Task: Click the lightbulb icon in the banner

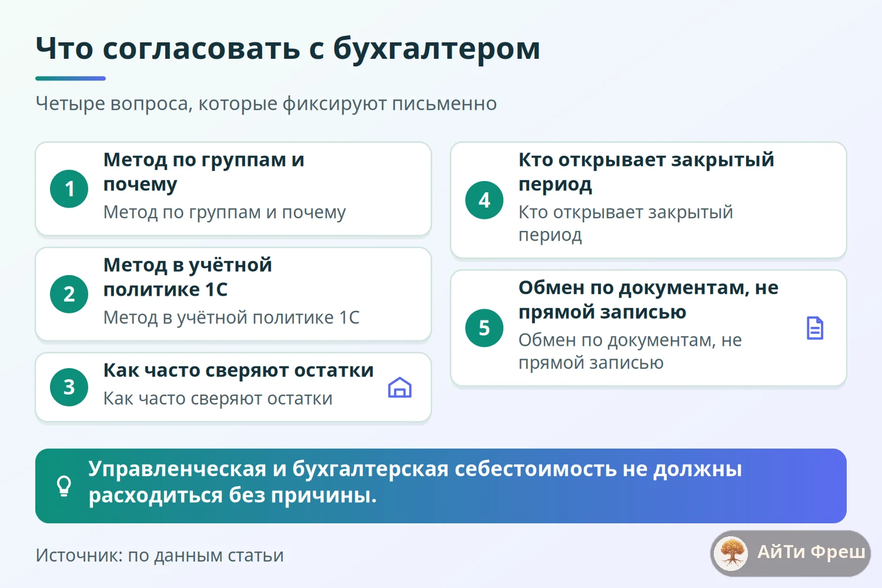Action: pyautogui.click(x=64, y=486)
